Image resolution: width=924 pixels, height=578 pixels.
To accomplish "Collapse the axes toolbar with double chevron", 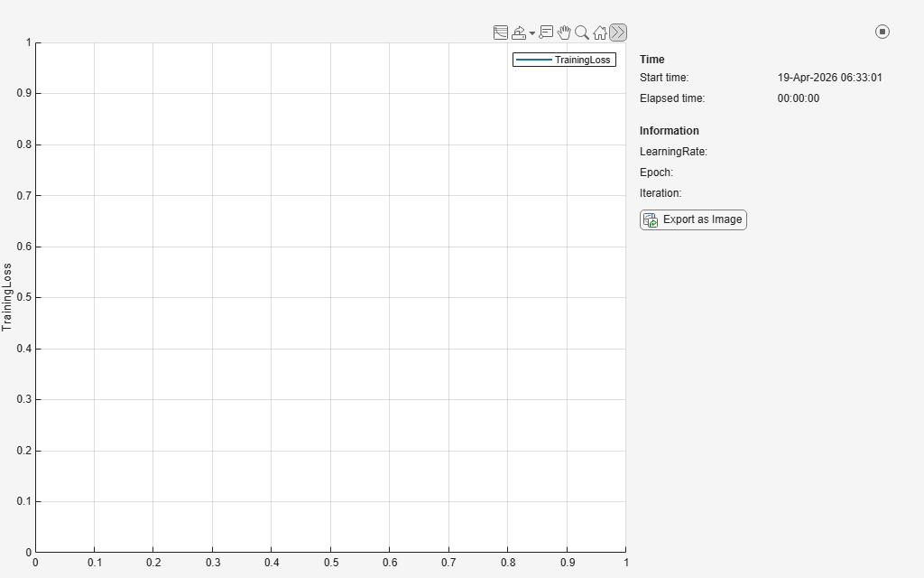I will pos(618,33).
